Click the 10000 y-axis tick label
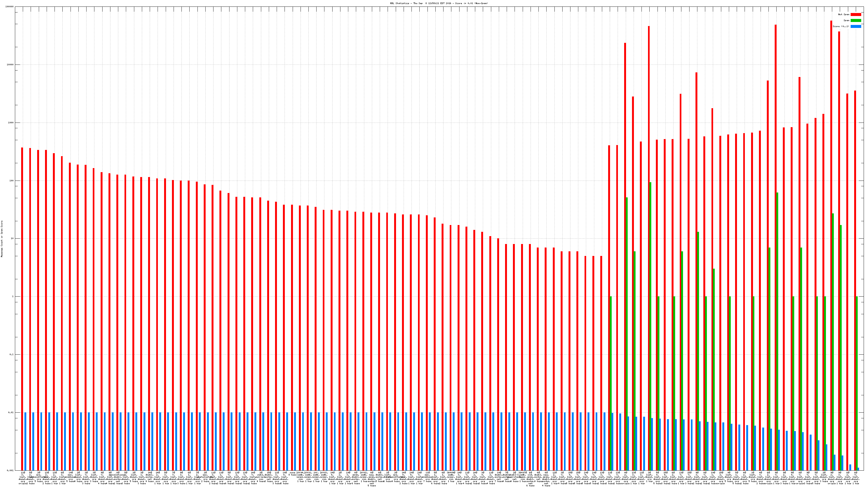The height and width of the screenshot is (488, 868). [11, 65]
